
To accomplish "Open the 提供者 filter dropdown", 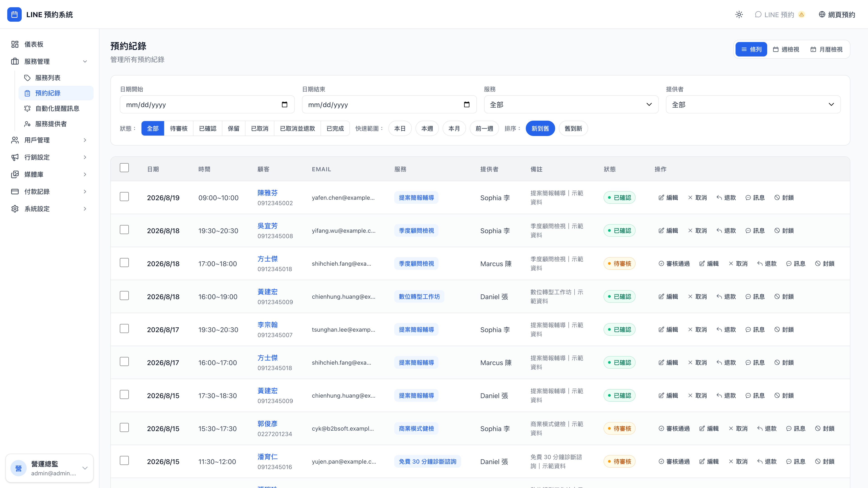I will coord(753,105).
